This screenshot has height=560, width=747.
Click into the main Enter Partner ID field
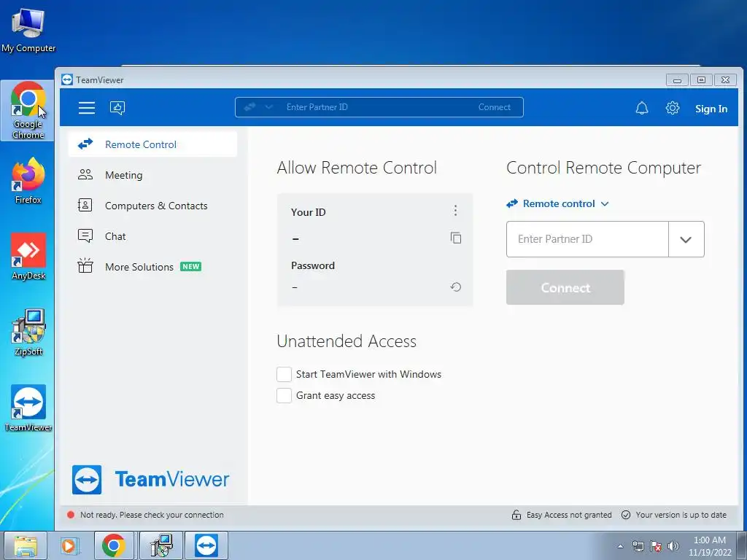587,239
